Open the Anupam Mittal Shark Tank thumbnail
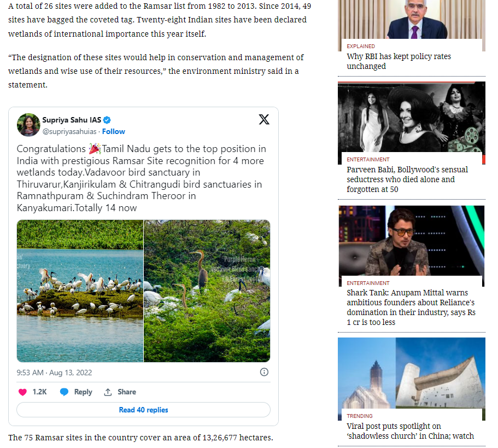The image size is (498, 448). click(412, 241)
